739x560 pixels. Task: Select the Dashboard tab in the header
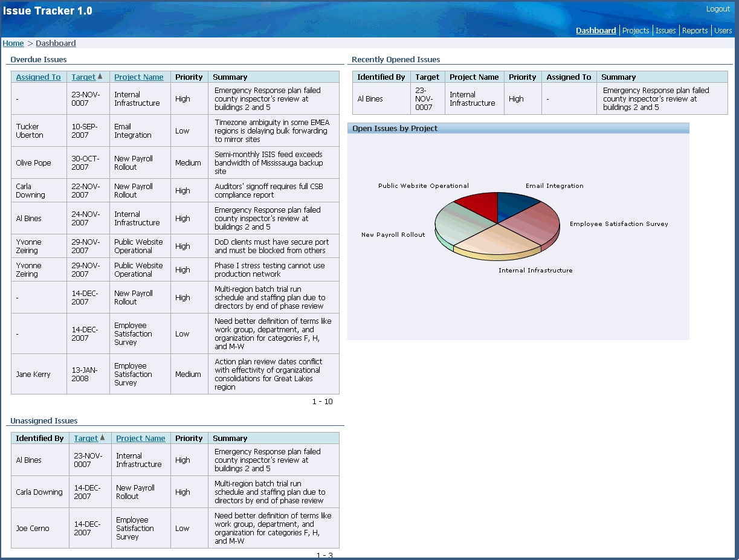click(596, 30)
